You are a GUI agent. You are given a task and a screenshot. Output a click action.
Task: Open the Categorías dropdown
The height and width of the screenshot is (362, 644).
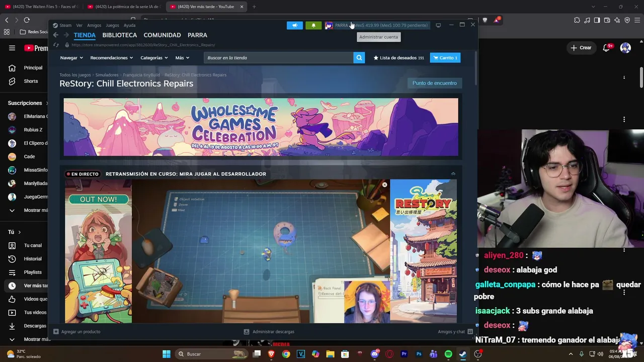click(x=154, y=58)
